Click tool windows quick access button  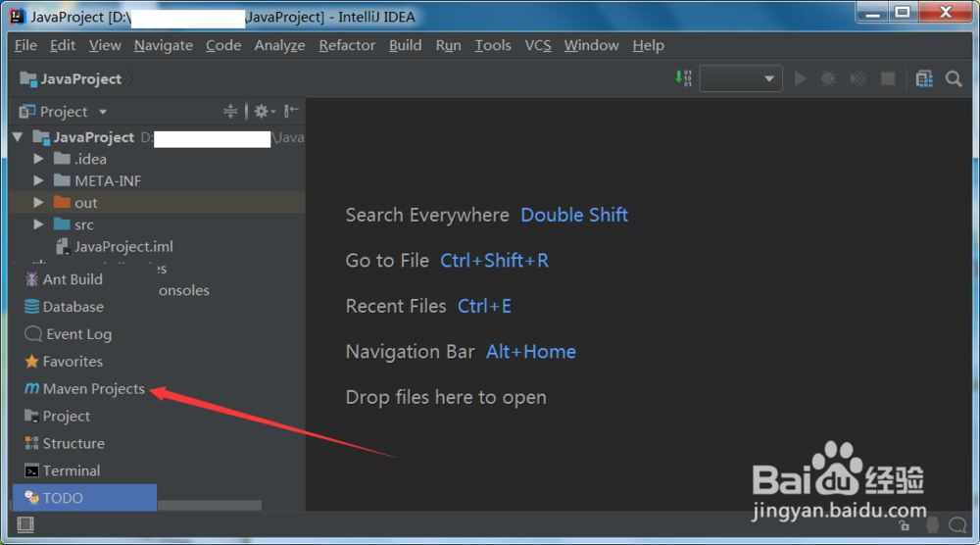pos(25,525)
